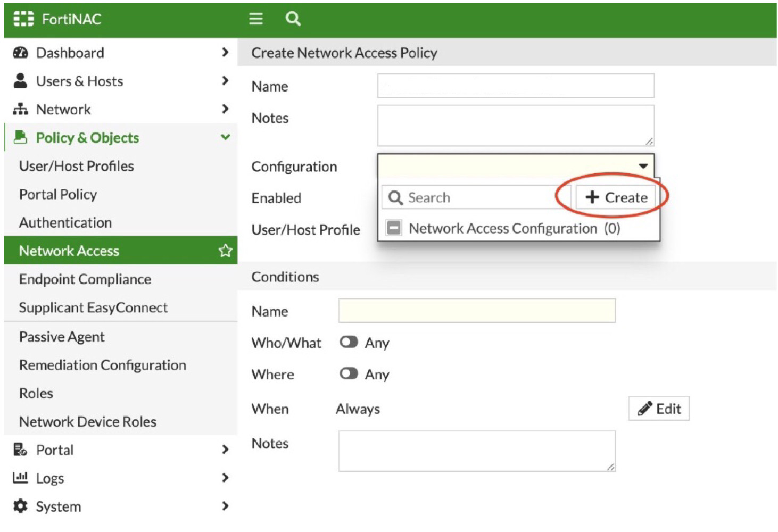Open the Configuration dropdown arrow

[643, 165]
